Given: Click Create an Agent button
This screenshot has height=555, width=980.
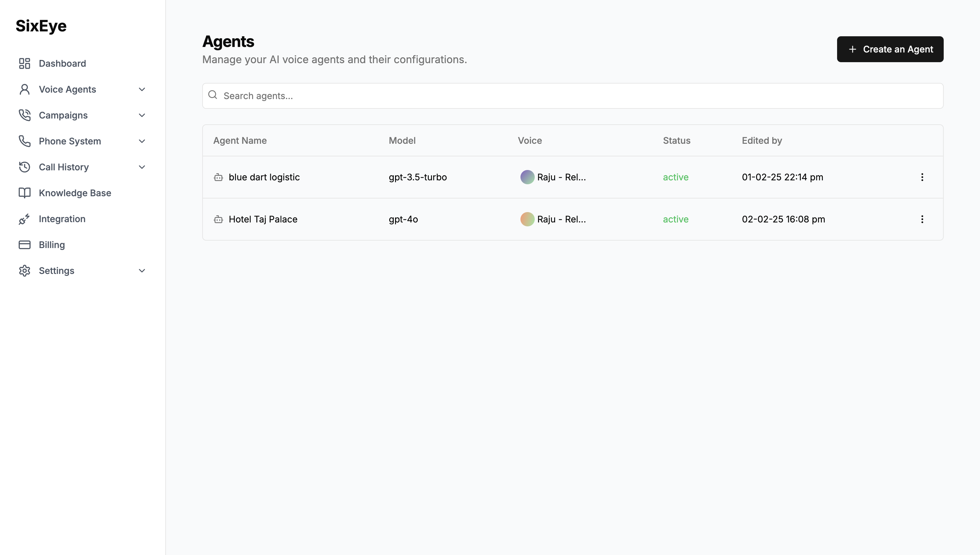Looking at the screenshot, I should point(890,49).
